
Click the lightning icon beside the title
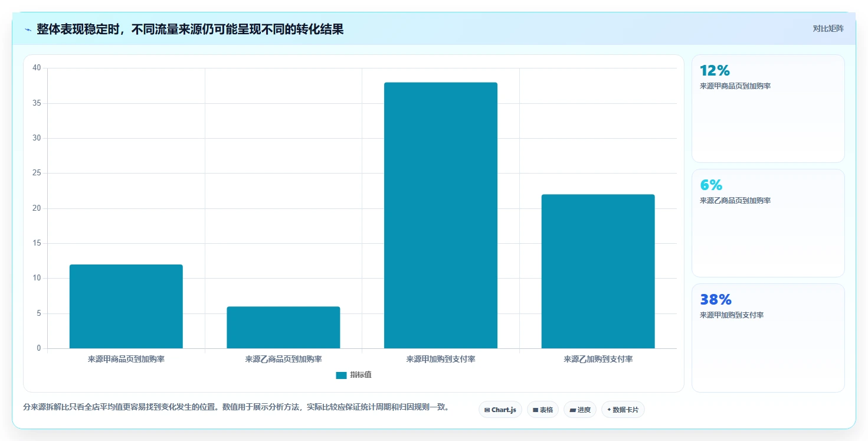click(28, 29)
